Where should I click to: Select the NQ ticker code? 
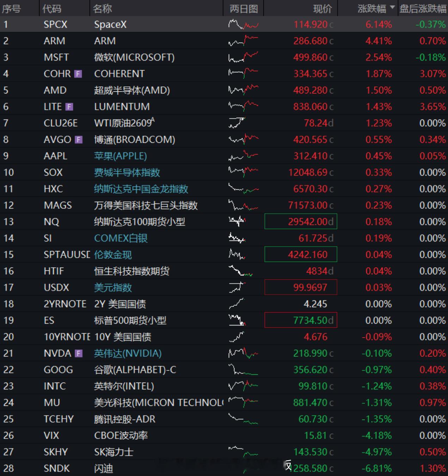tap(51, 222)
